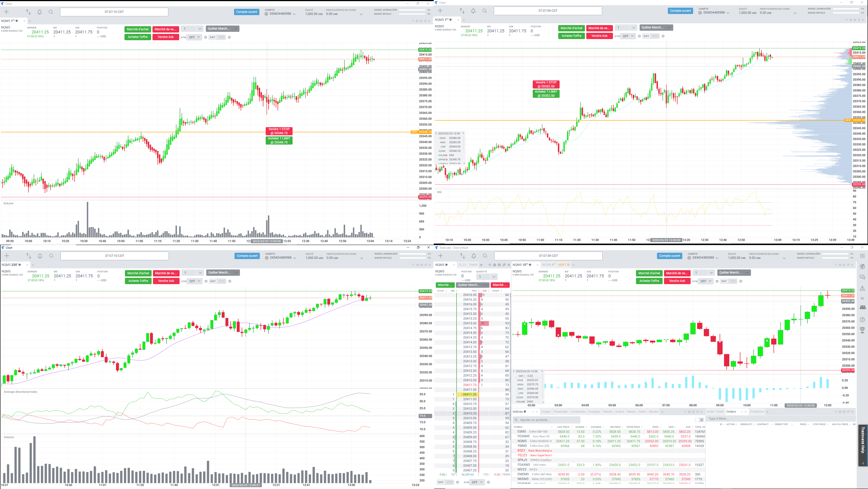Click search magnifier in bottom-left chart window
This screenshot has width=868, height=489.
coord(51,256)
